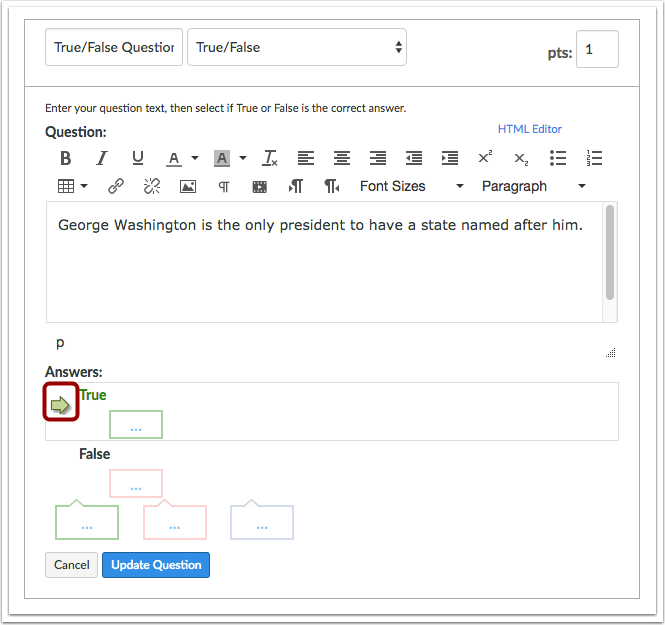Click the 'p' element path indicator
This screenshot has height=625, width=665.
[x=60, y=343]
